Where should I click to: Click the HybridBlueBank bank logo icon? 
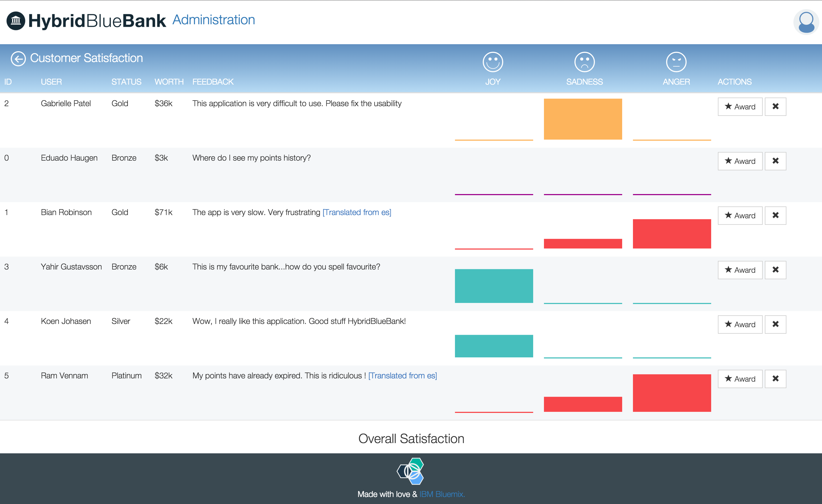[x=16, y=21]
